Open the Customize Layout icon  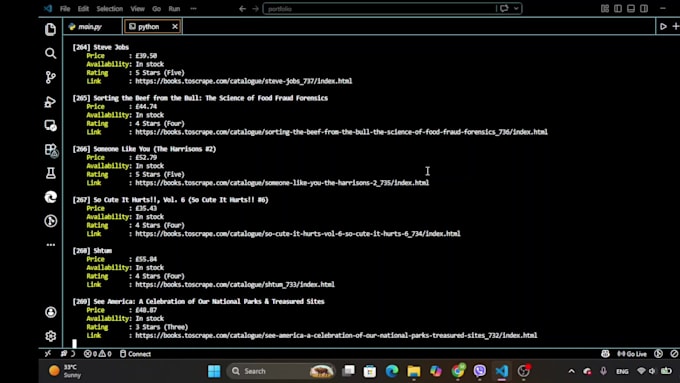605,9
